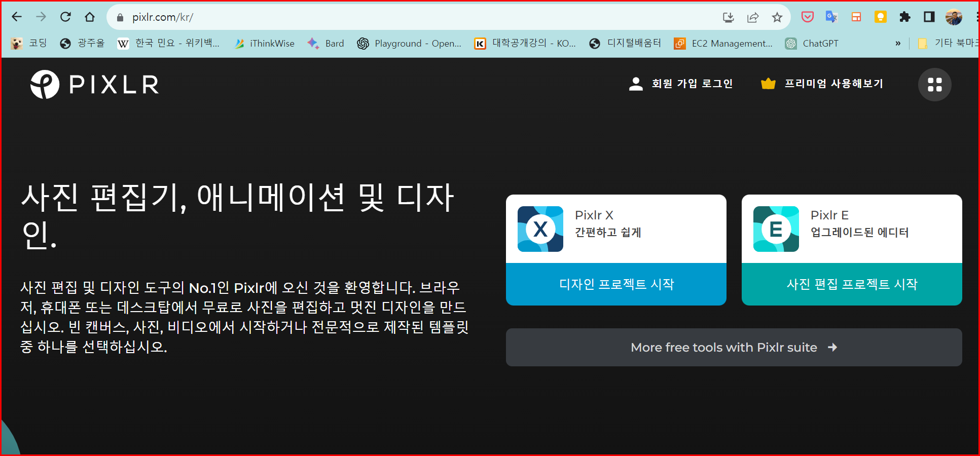Expand the hidden bookmarks chevron
The height and width of the screenshot is (456, 980).
898,44
